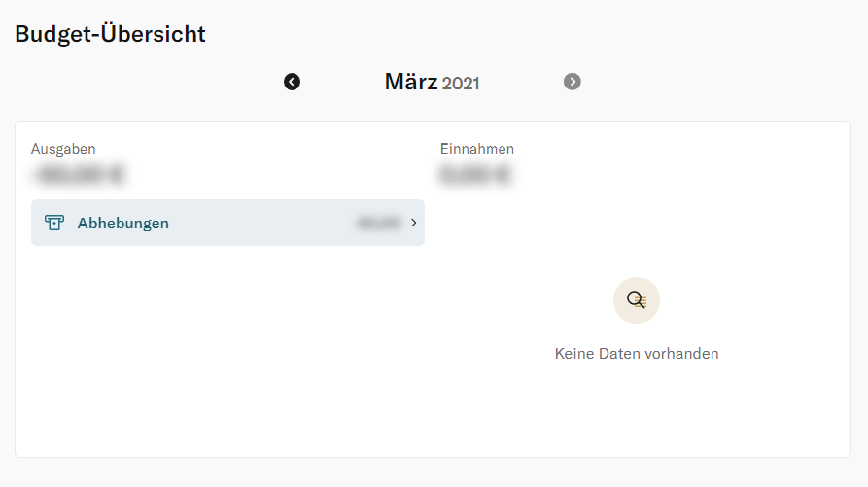This screenshot has height=487, width=868.
Task: Click the blurred Einnahmen total amount
Action: click(x=475, y=174)
